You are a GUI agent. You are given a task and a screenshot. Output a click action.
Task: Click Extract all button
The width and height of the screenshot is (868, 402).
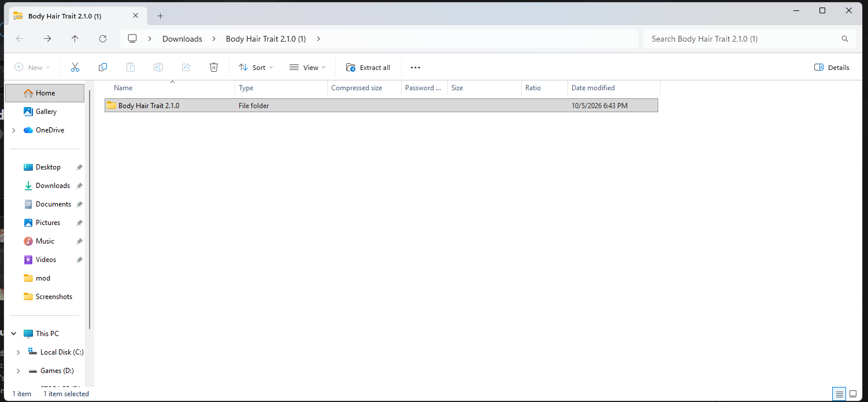pos(368,68)
